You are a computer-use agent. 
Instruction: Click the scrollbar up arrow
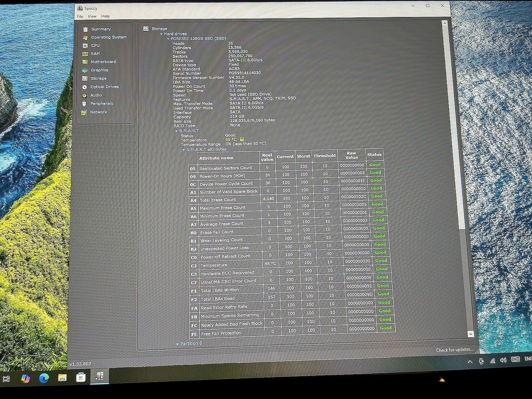click(444, 23)
